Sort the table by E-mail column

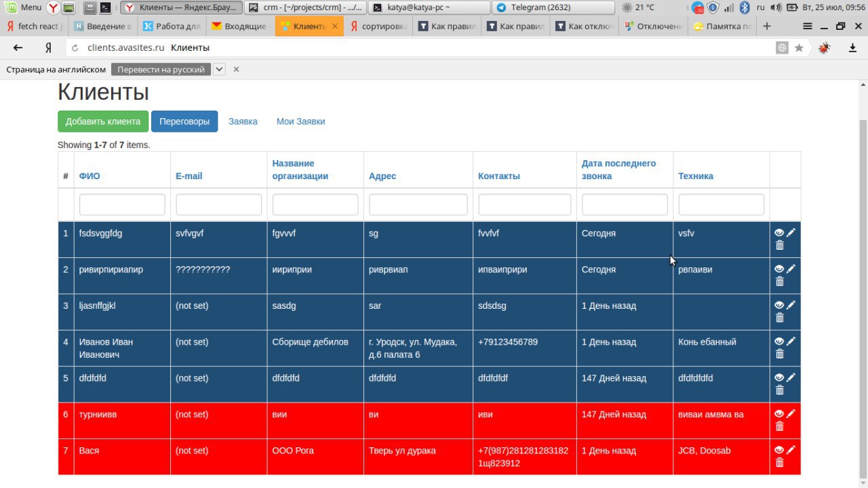tap(189, 176)
